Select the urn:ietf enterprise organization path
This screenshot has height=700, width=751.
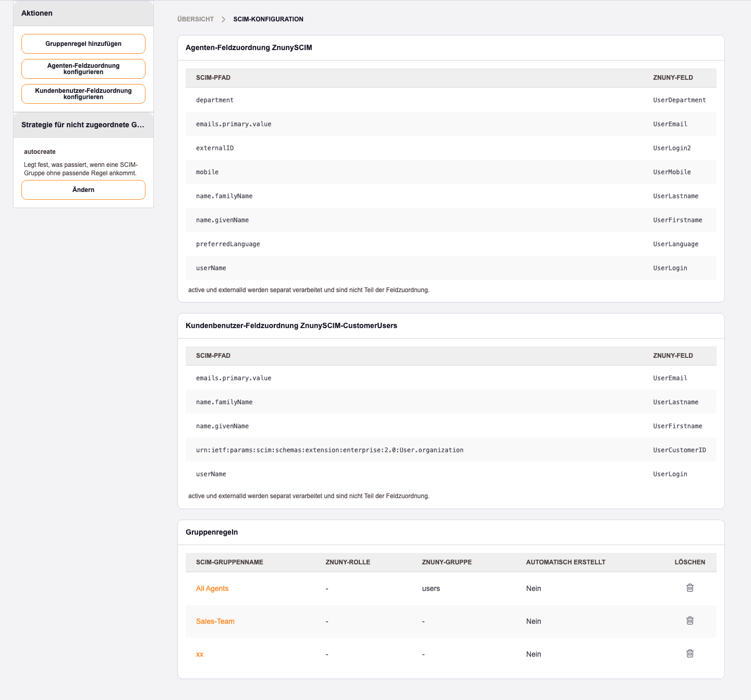(x=330, y=450)
